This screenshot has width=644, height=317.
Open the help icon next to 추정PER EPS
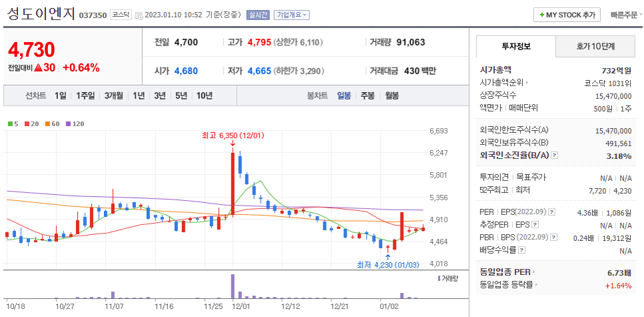(535, 226)
